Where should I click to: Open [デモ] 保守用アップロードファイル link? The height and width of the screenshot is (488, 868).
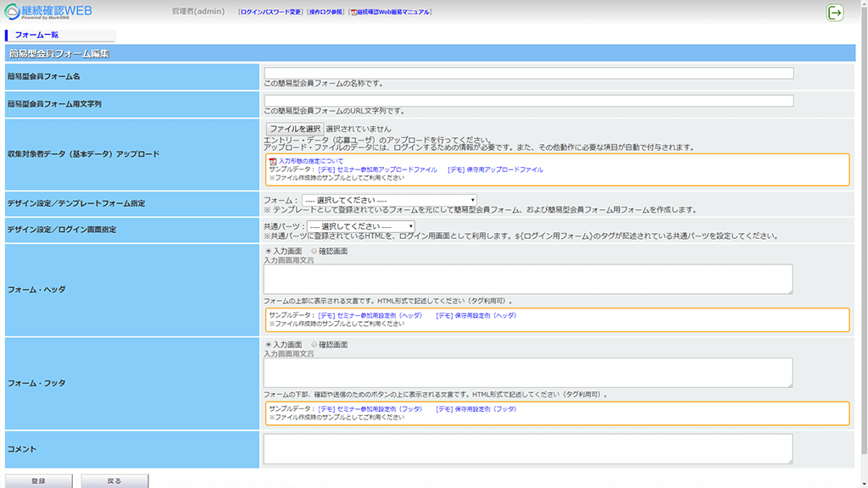[x=495, y=169]
